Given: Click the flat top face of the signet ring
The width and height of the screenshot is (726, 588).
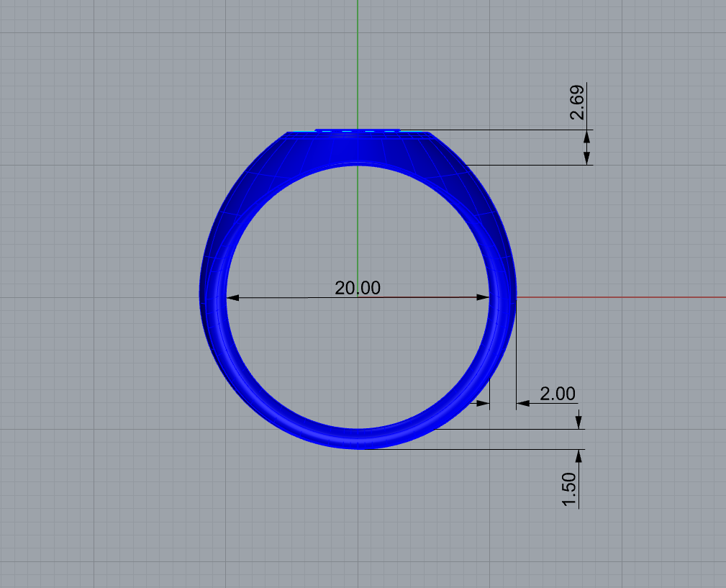Looking at the screenshot, I should coord(358,133).
